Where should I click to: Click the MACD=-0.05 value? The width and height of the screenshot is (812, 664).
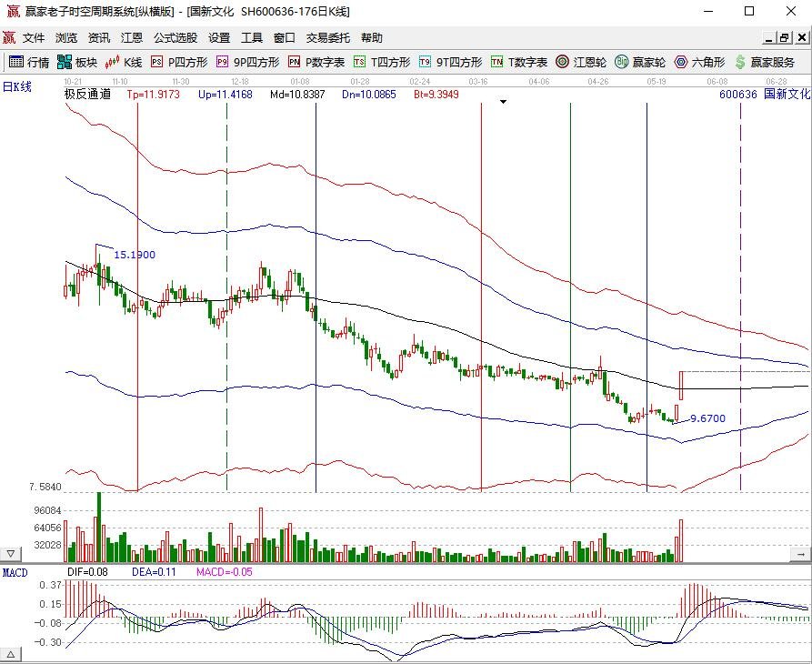tap(225, 572)
